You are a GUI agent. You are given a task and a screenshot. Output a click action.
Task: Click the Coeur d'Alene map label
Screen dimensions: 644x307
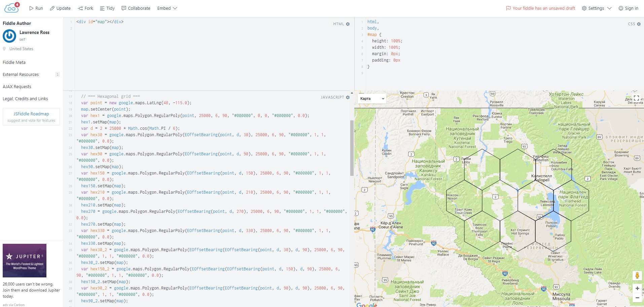point(391,225)
